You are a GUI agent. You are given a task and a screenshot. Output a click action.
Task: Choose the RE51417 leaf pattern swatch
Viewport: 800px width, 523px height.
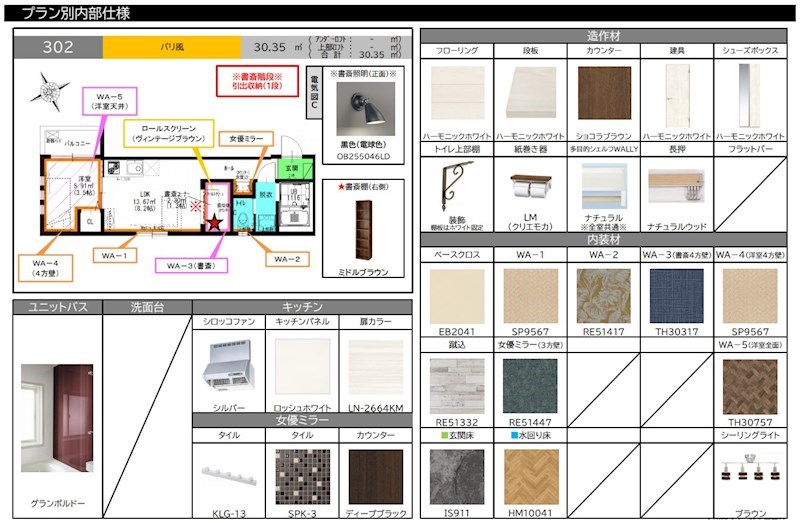[603, 296]
